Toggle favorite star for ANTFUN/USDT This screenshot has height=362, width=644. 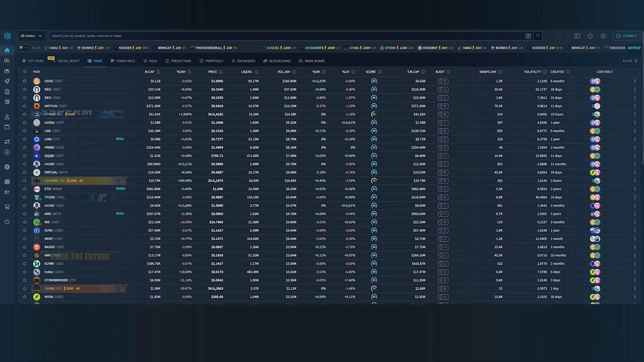tap(24, 106)
